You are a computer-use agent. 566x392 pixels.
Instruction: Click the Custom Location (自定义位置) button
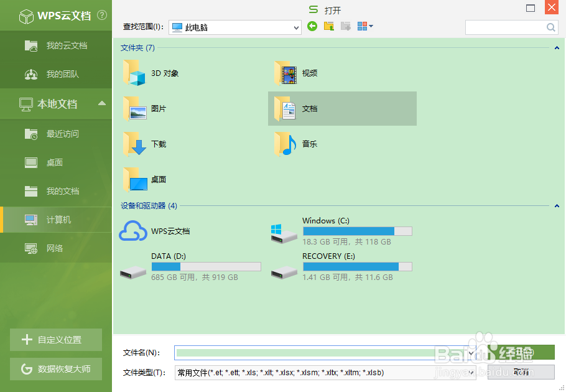tap(56, 340)
